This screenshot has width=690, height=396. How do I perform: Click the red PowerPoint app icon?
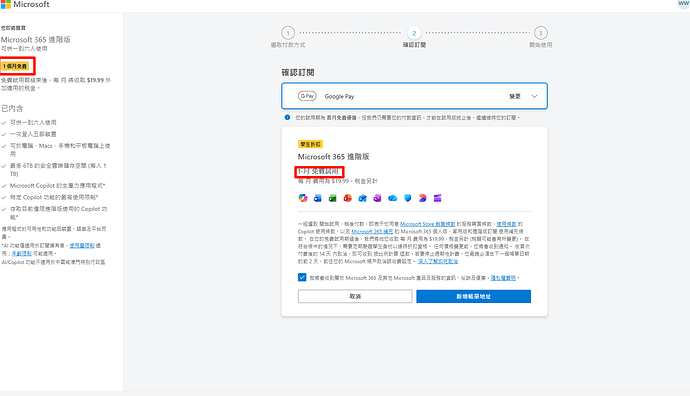[348, 198]
